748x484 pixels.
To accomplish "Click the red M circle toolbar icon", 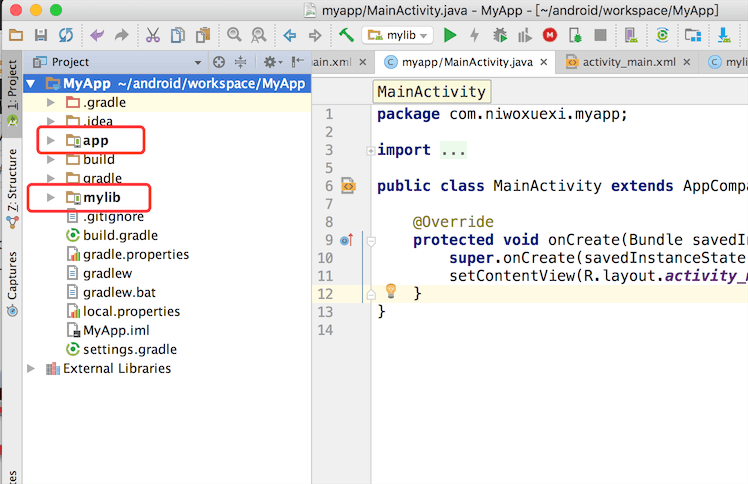I will coord(550,35).
